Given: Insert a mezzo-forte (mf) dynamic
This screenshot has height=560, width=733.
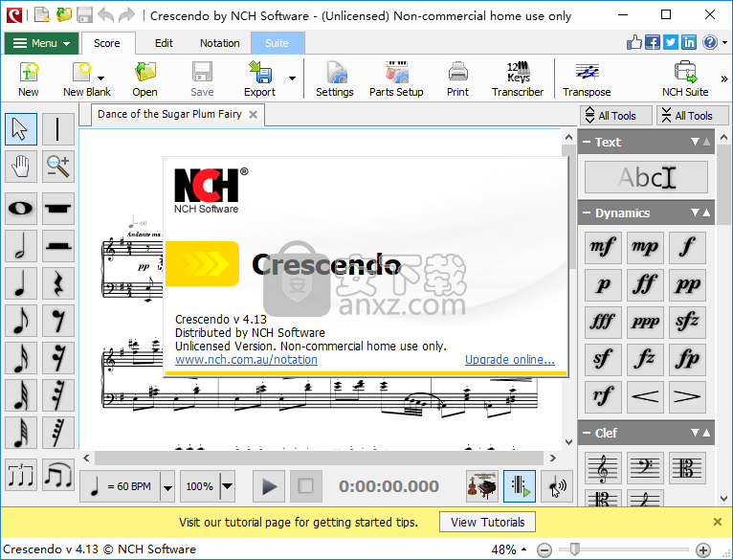Looking at the screenshot, I should pyautogui.click(x=603, y=248).
